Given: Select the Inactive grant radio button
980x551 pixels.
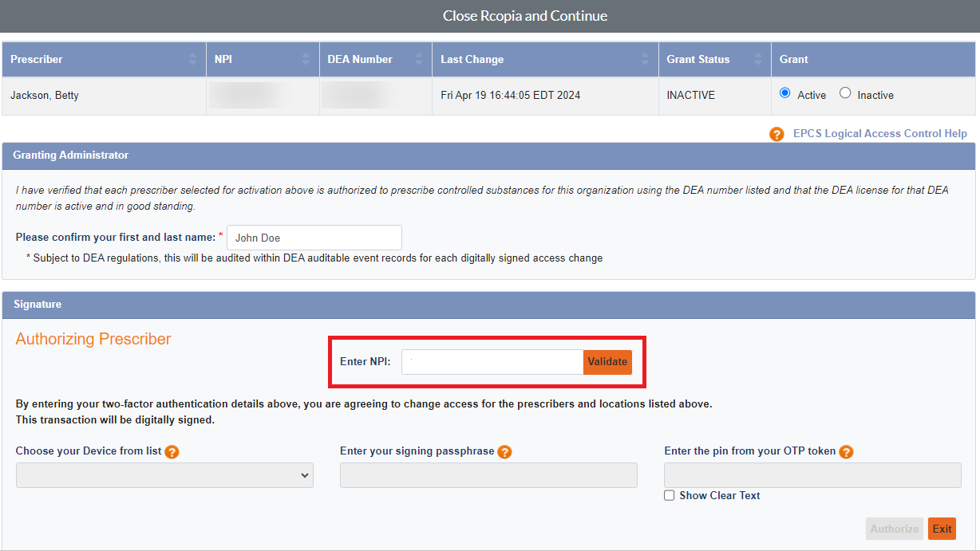Looking at the screenshot, I should (x=845, y=93).
